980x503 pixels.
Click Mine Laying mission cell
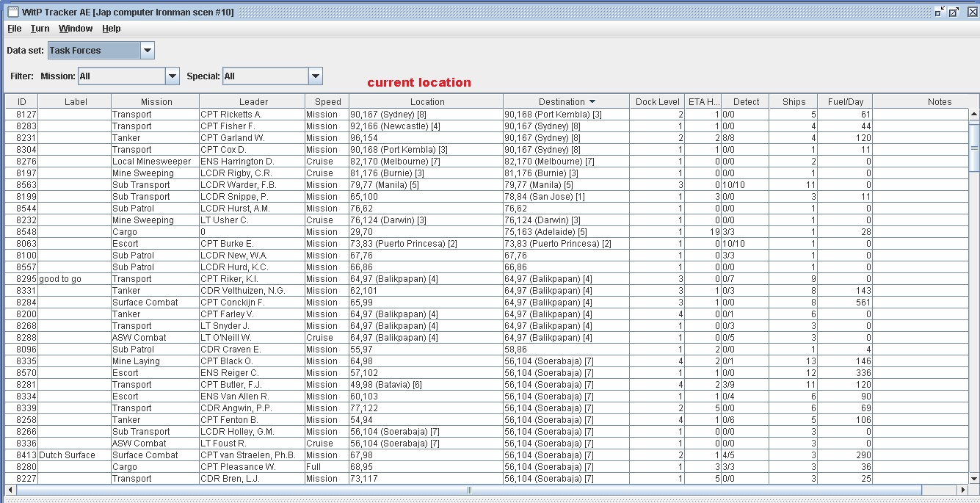pos(155,361)
